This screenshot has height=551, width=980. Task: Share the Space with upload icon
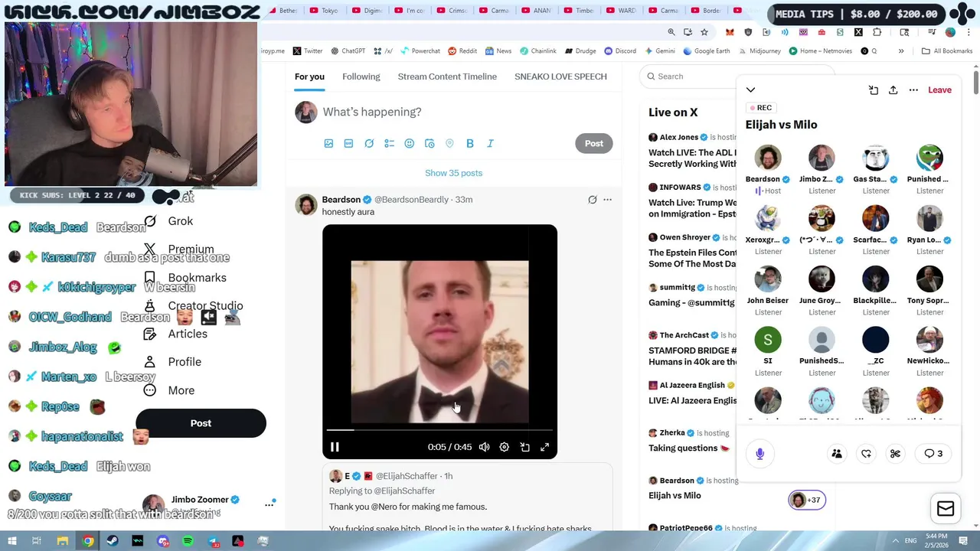(x=893, y=90)
